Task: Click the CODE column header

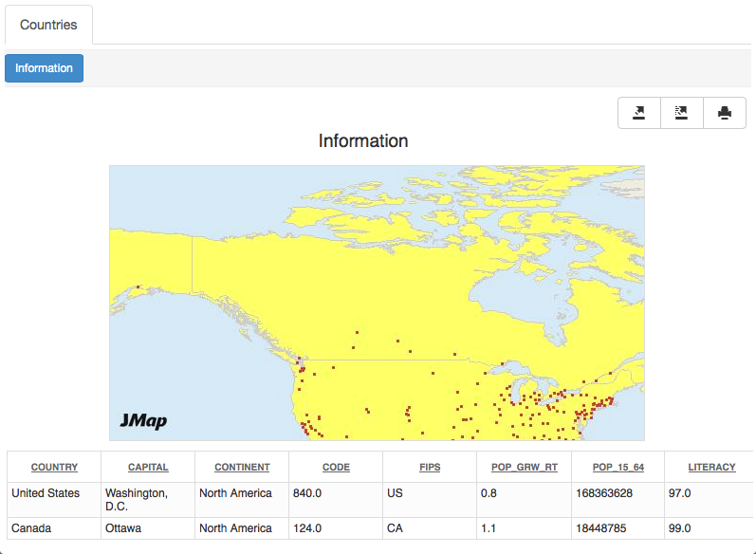Action: tap(336, 467)
